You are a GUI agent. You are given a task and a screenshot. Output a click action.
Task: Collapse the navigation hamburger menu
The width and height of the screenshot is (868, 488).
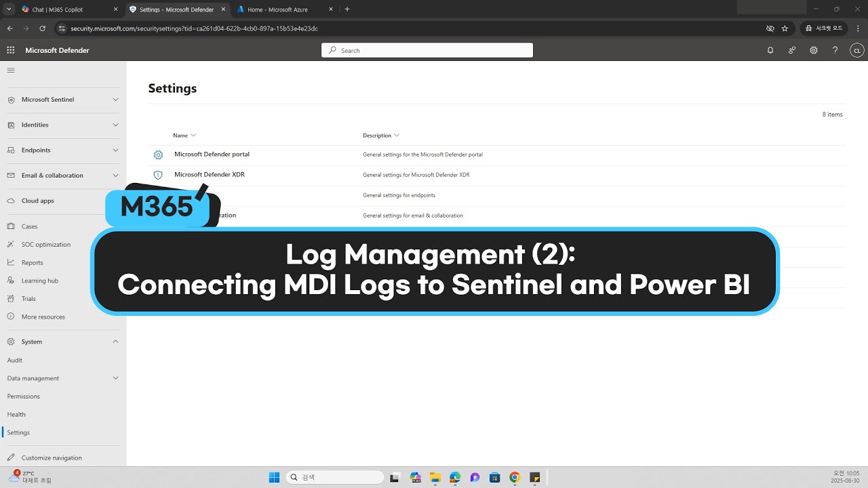(x=11, y=70)
